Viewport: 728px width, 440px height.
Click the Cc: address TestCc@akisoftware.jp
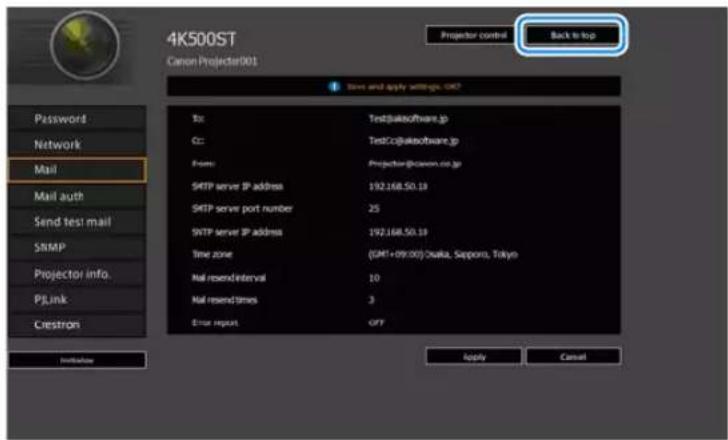(x=413, y=141)
